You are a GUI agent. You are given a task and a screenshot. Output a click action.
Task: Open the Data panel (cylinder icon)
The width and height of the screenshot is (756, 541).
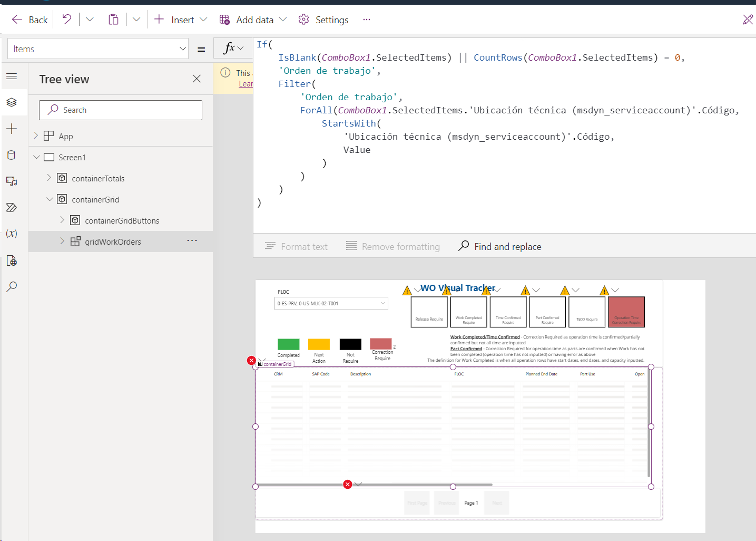12,154
